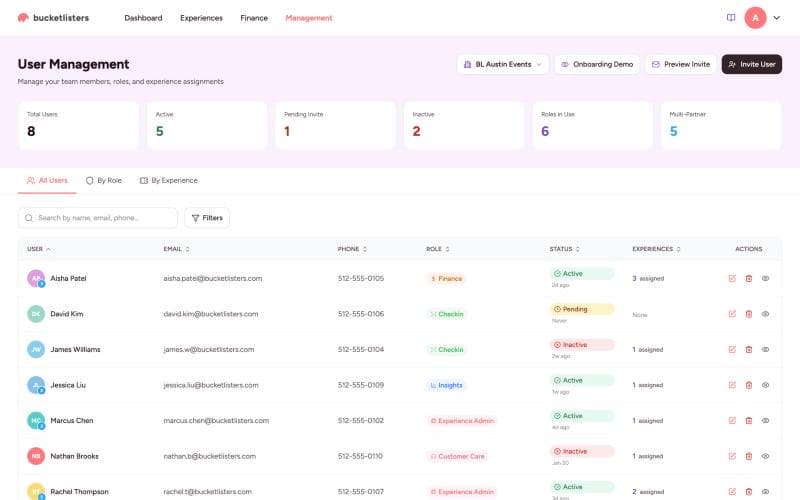Click phone number 512-555-0109
Image resolution: width=800 pixels, height=500 pixels.
(361, 385)
